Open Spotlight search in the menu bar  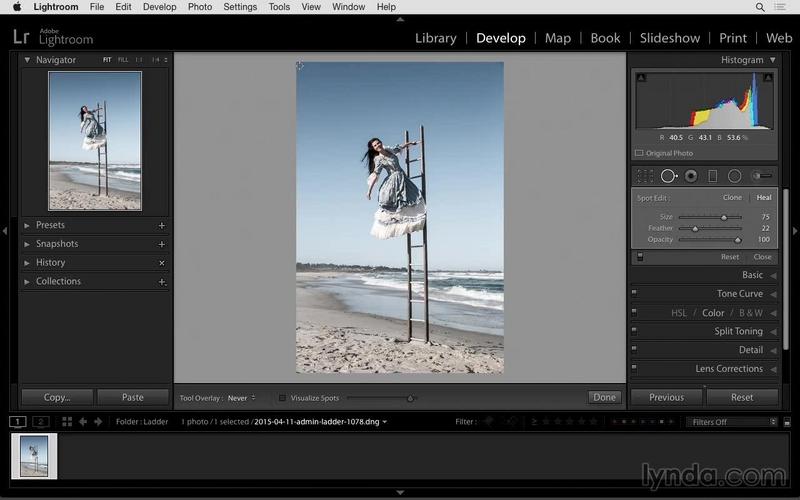point(760,7)
